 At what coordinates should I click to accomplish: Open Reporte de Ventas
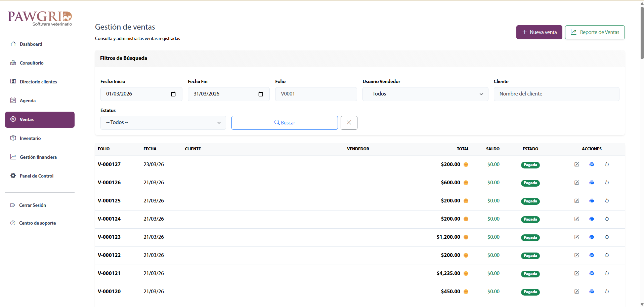(x=595, y=32)
